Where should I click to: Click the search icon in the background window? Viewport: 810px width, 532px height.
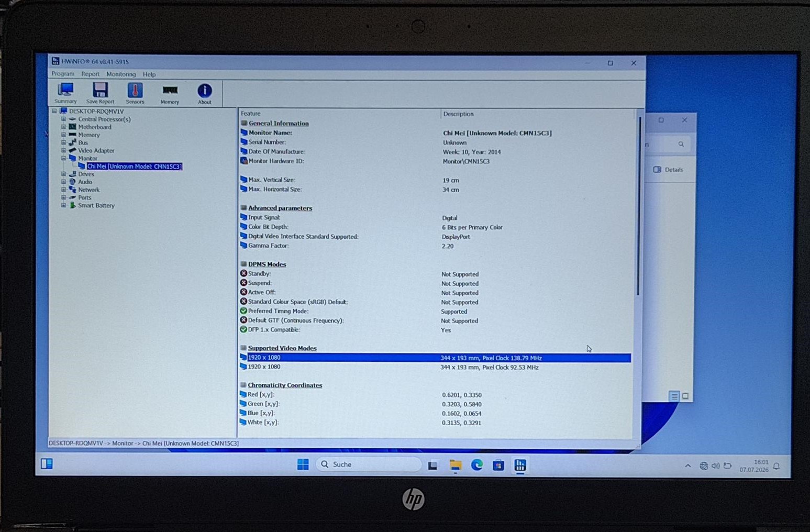click(681, 144)
